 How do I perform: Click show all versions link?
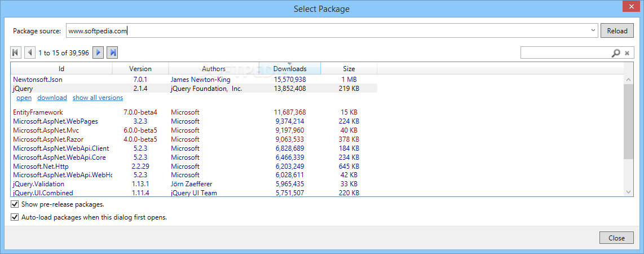click(x=98, y=98)
